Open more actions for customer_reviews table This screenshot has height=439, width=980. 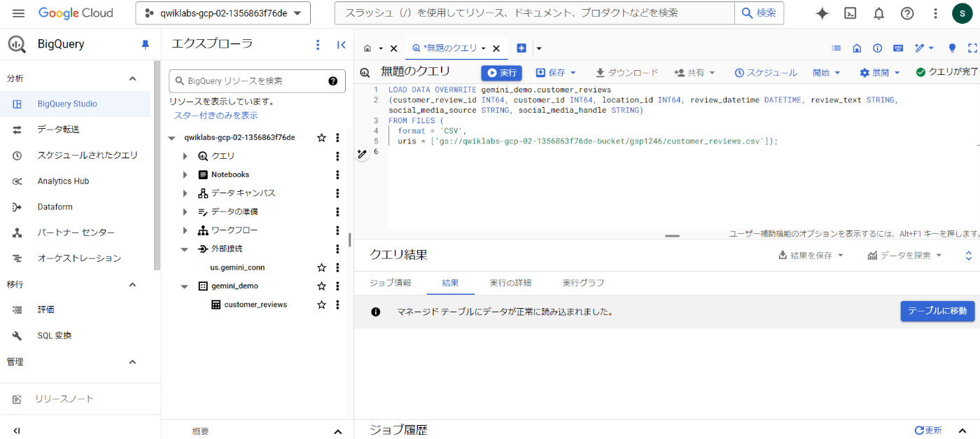337,305
